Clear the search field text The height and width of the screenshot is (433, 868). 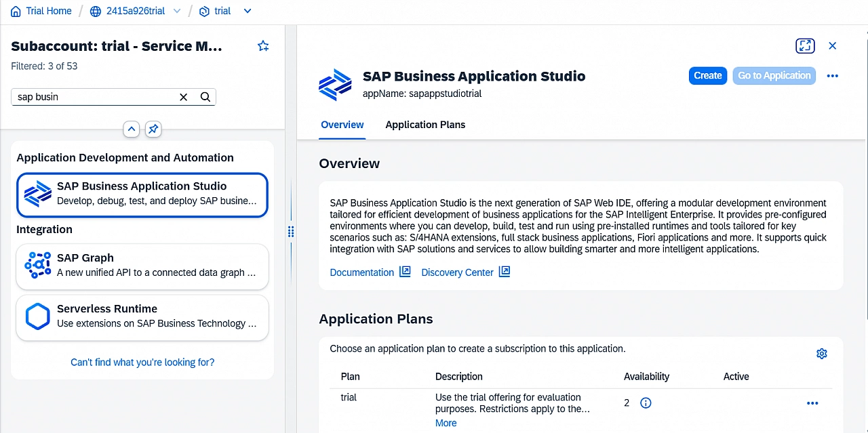point(183,97)
